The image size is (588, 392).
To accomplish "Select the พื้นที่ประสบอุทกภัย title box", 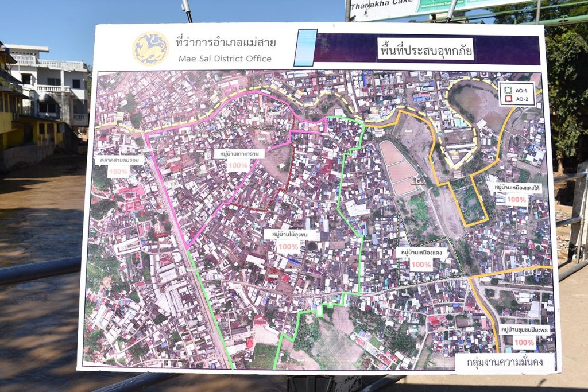I will click(x=425, y=49).
